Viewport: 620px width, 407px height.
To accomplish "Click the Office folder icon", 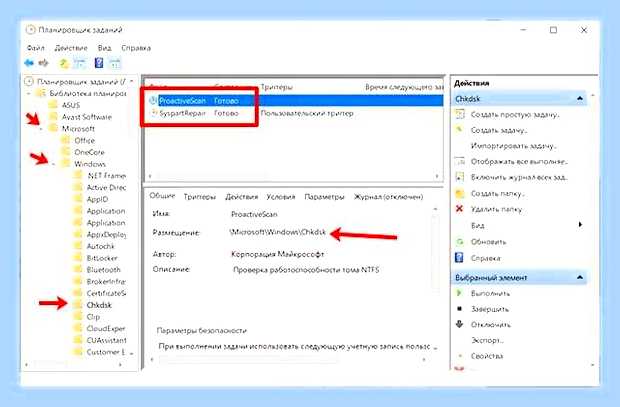I will 66,140.
